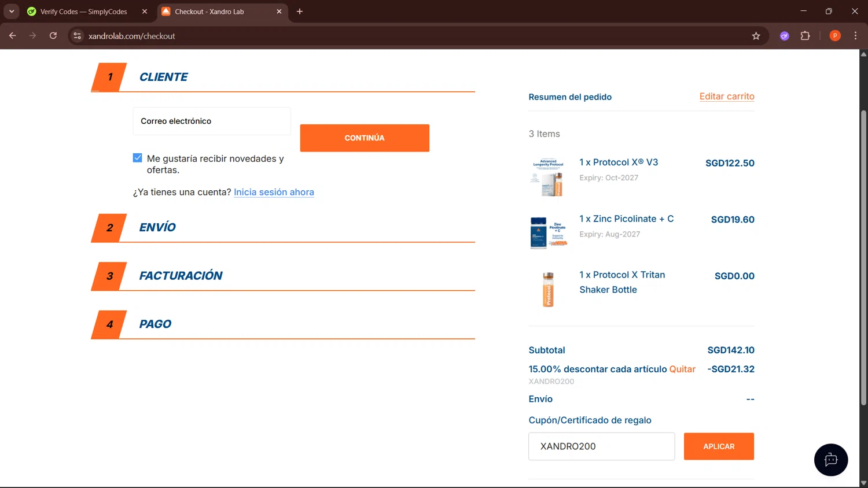
Task: Click the 1 x Zinc Picolinate + C name
Action: (x=627, y=219)
